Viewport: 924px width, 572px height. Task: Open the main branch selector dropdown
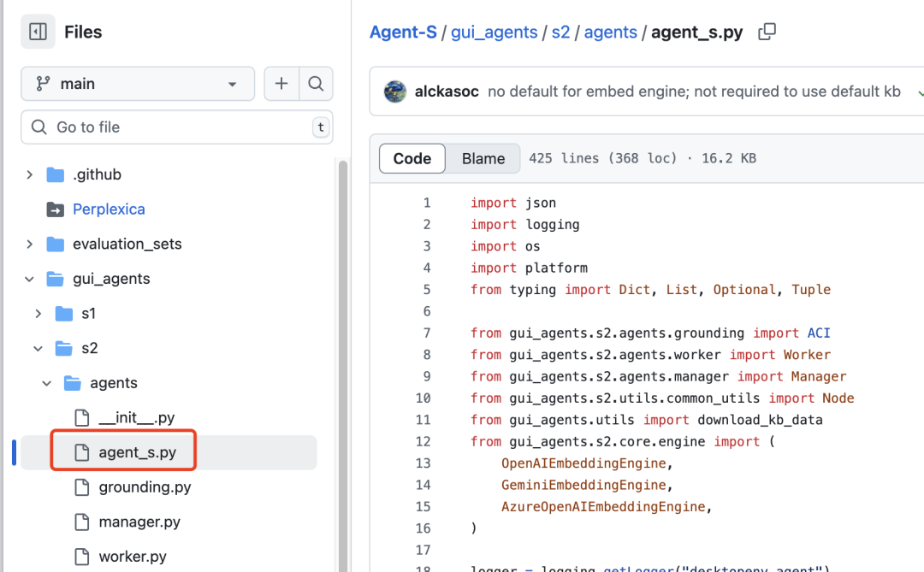click(x=138, y=84)
